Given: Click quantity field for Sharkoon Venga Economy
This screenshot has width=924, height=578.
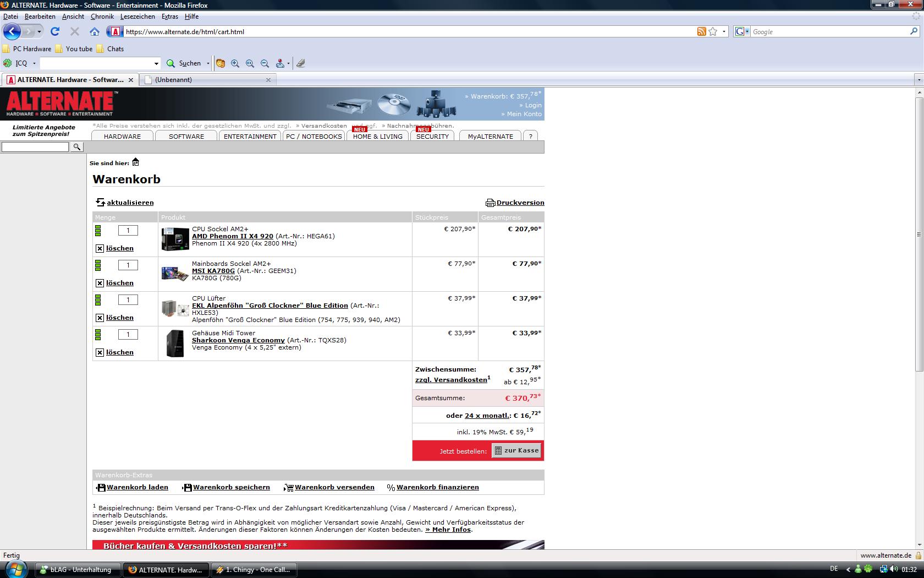Looking at the screenshot, I should click(128, 335).
